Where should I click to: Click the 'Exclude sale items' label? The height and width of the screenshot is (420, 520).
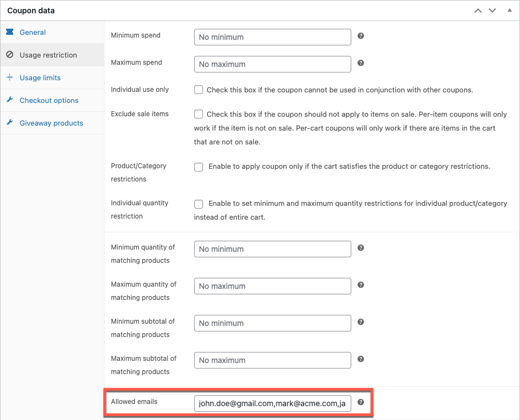click(x=139, y=114)
